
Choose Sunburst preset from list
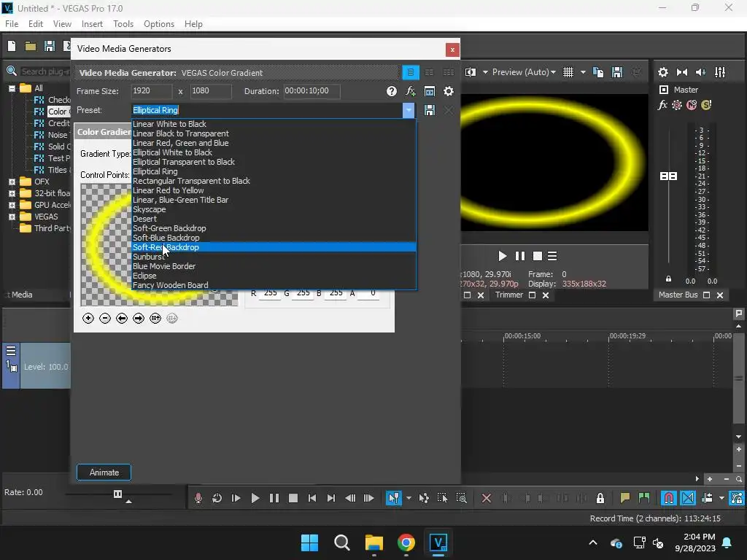click(x=274, y=257)
